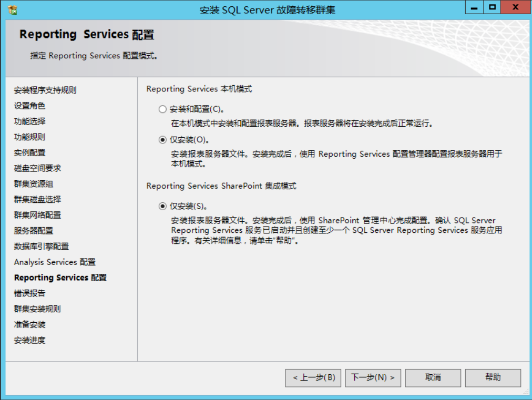The height and width of the screenshot is (400, 532).
Task: Click the 功能规则 step in sidebar
Action: 29,137
